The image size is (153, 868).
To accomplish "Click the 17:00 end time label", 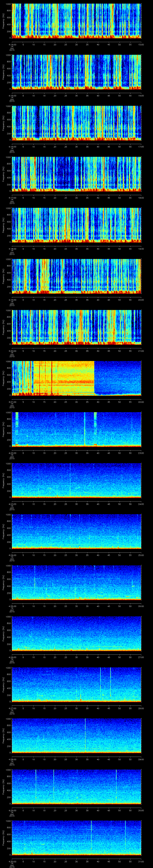I will click(x=141, y=147).
